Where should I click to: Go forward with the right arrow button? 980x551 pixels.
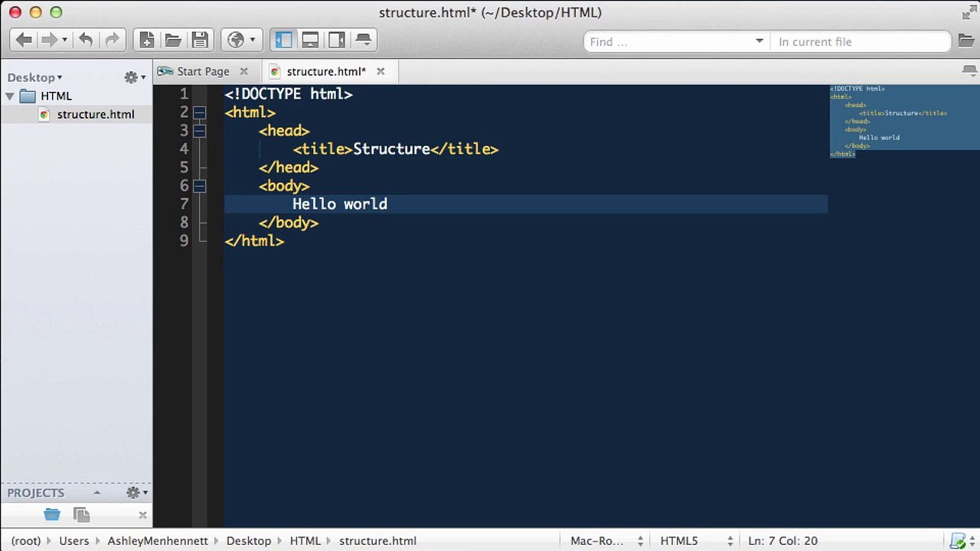[49, 40]
